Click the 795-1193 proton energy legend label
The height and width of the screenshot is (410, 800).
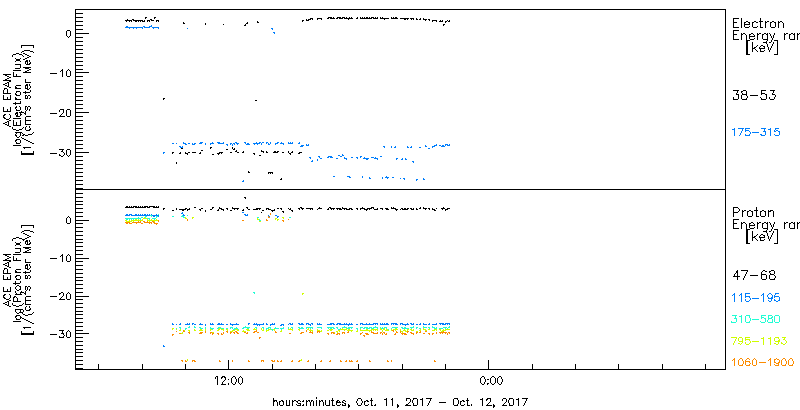pyautogui.click(x=759, y=341)
